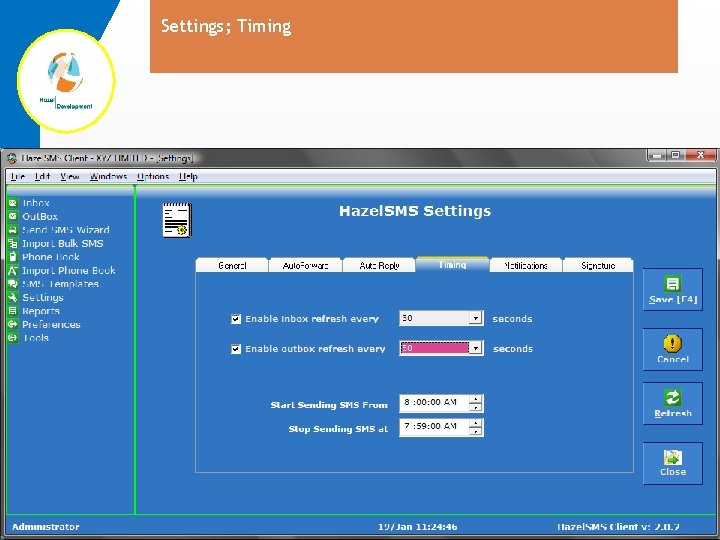Switch to the Auto Reply tab

(x=379, y=265)
